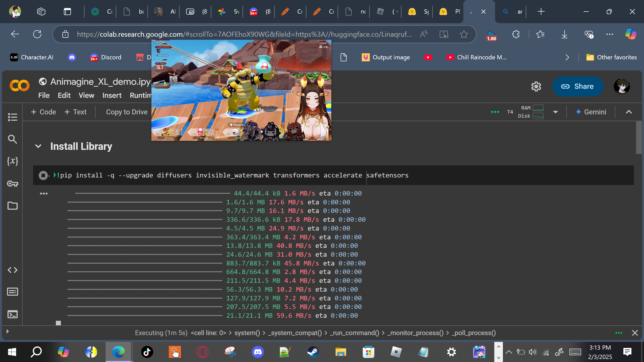Open the Other favorites folder
Image resolution: width=644 pixels, height=362 pixels.
611,57
